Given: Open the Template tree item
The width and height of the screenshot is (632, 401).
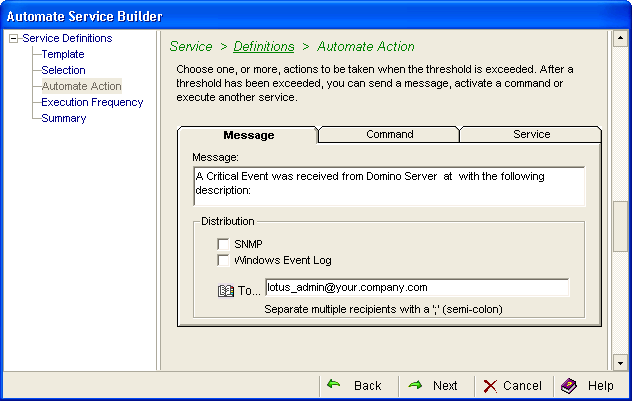Looking at the screenshot, I should [63, 54].
